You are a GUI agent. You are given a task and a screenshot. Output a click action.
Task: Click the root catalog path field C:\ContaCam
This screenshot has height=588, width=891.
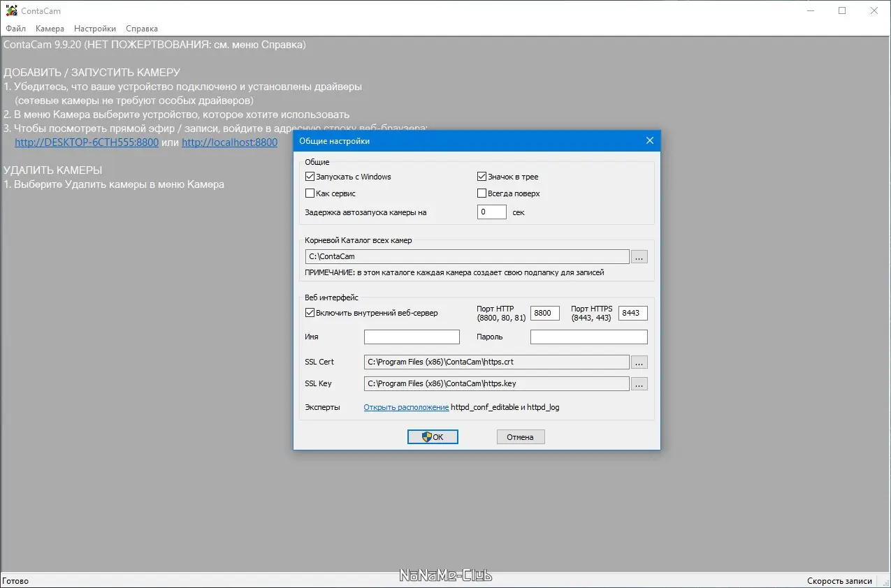click(468, 257)
